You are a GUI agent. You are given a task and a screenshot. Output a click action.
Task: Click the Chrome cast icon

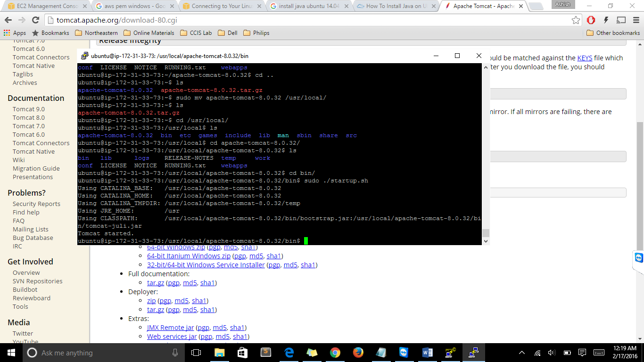621,20
